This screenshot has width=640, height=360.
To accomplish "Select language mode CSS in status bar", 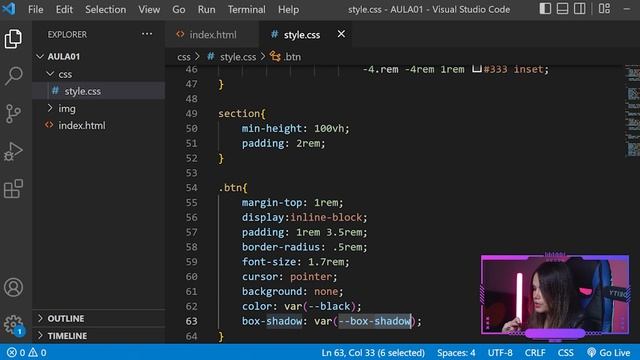I will pos(565,352).
